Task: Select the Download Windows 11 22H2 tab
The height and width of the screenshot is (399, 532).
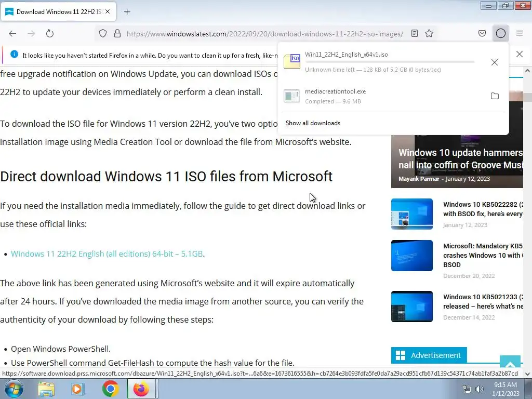Action: [59, 11]
